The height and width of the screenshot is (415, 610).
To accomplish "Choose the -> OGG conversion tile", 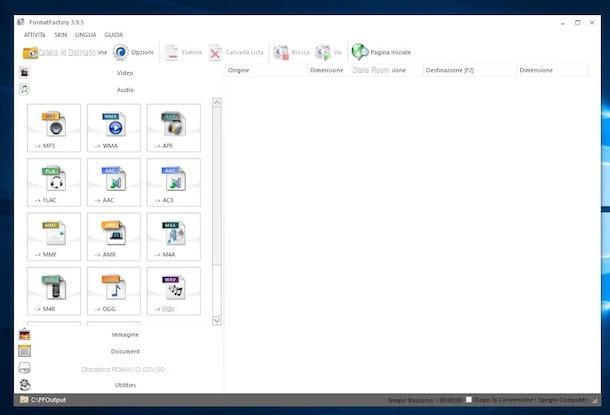I will click(x=114, y=291).
